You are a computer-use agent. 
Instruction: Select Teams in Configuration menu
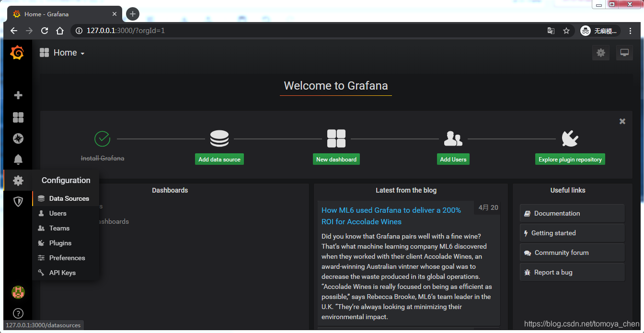tap(66, 228)
